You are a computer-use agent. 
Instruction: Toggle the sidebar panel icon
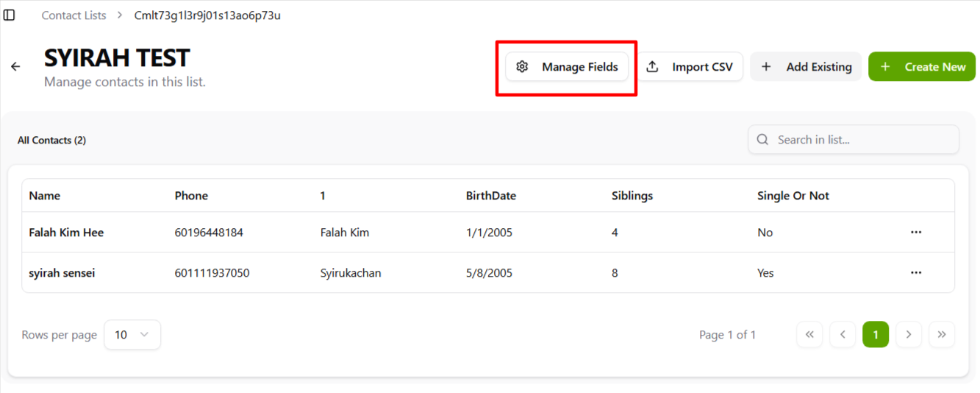pyautogui.click(x=10, y=15)
